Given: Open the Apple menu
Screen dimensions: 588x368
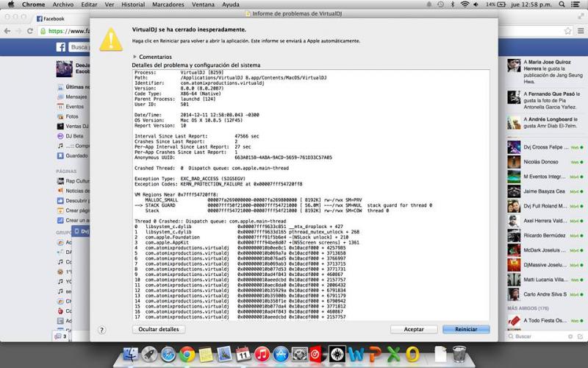Looking at the screenshot, I should point(11,4).
